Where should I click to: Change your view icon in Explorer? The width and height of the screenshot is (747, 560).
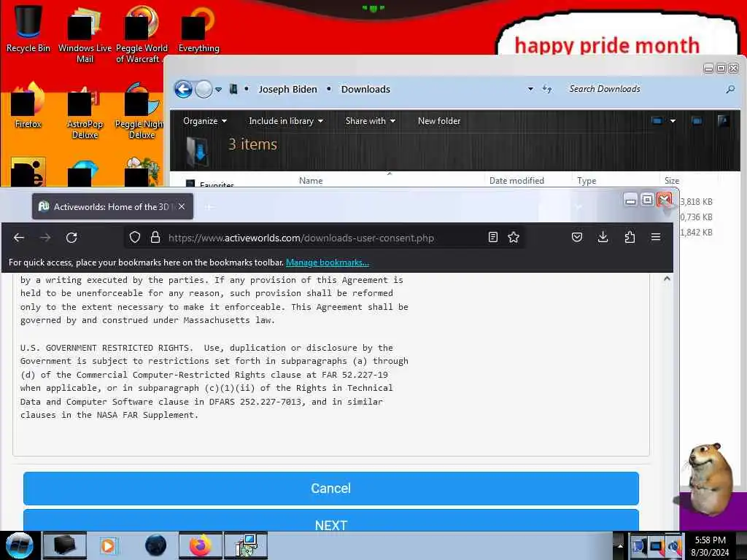657,121
